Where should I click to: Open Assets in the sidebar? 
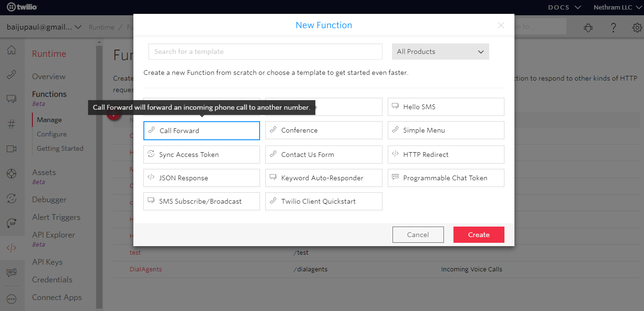click(x=44, y=172)
